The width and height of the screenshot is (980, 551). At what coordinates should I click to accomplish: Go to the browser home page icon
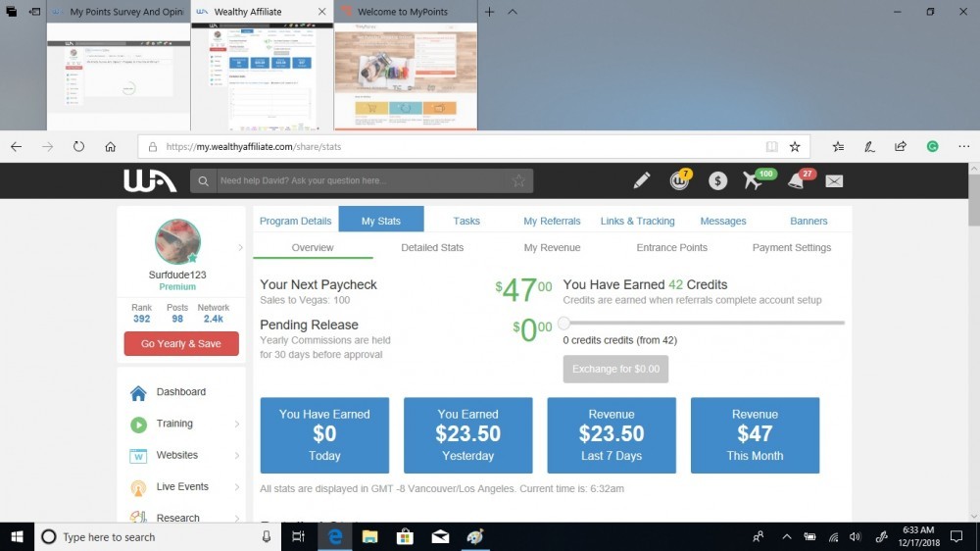(x=110, y=146)
